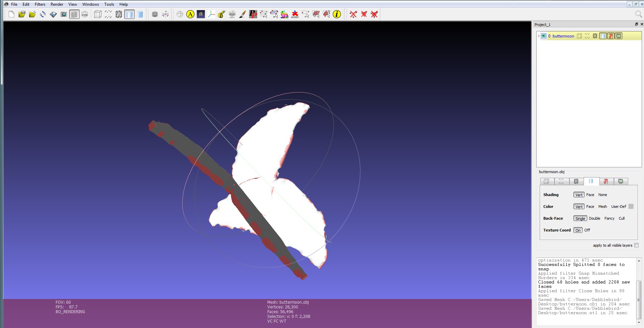This screenshot has height=328, width=644.
Task: Select the buttermoon layer name
Action: 563,36
